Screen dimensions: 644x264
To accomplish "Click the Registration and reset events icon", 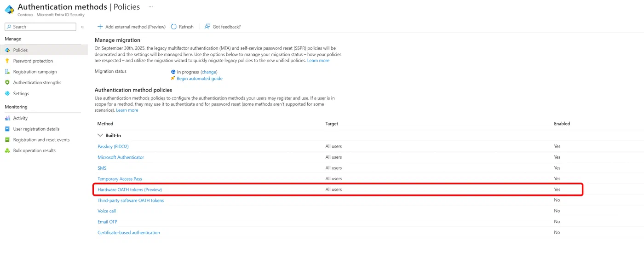I will [7, 140].
